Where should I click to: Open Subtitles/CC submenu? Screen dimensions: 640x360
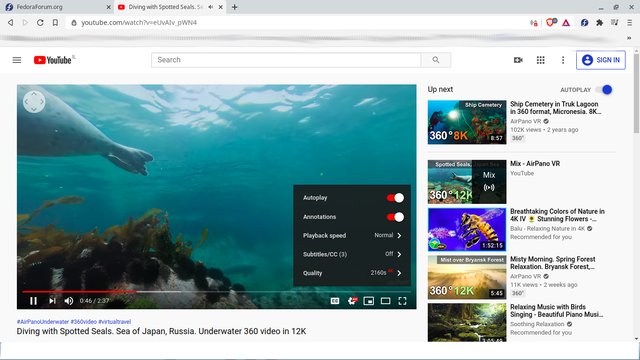352,254
